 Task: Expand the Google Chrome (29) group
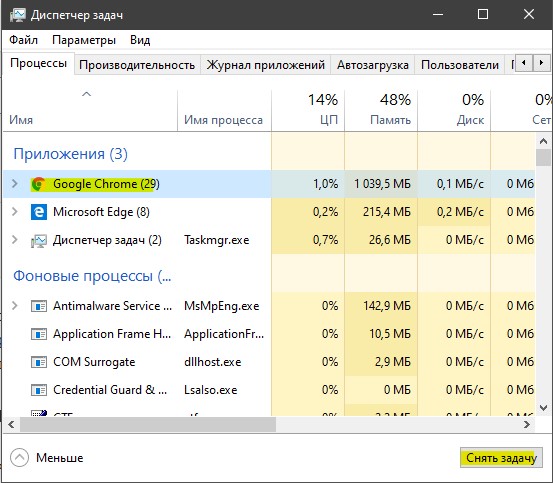point(14,184)
